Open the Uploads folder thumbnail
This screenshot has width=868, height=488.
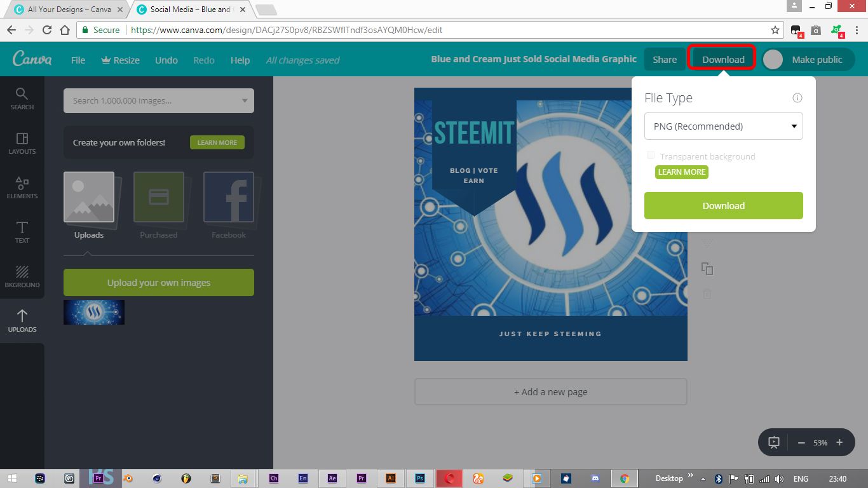click(x=89, y=197)
